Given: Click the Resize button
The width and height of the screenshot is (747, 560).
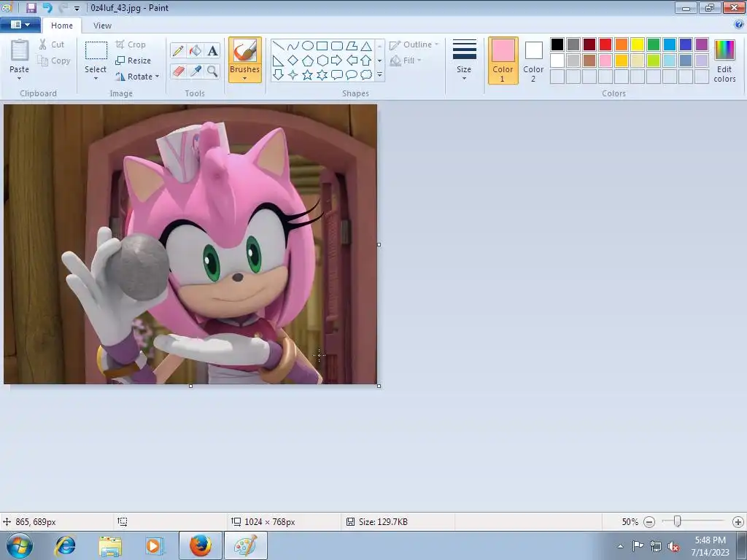Looking at the screenshot, I should pyautogui.click(x=133, y=61).
